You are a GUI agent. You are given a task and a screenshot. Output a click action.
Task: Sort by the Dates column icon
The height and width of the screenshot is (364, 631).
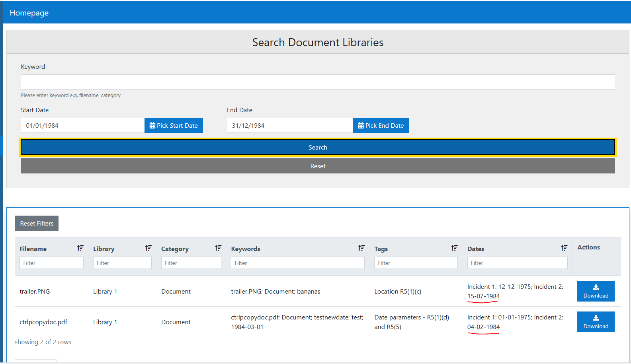click(565, 248)
